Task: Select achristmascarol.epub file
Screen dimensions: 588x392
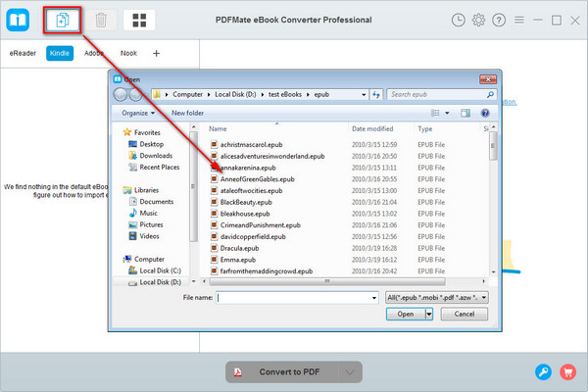Action: point(247,144)
